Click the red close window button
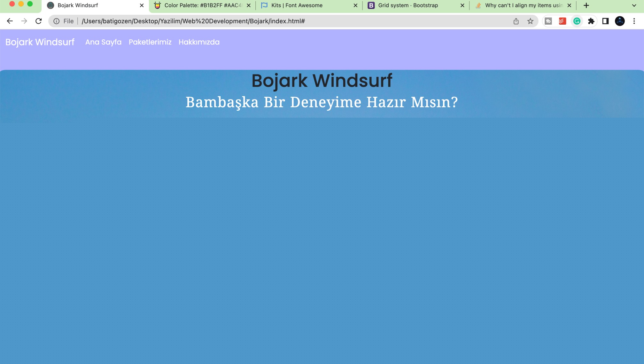 pyautogui.click(x=12, y=4)
